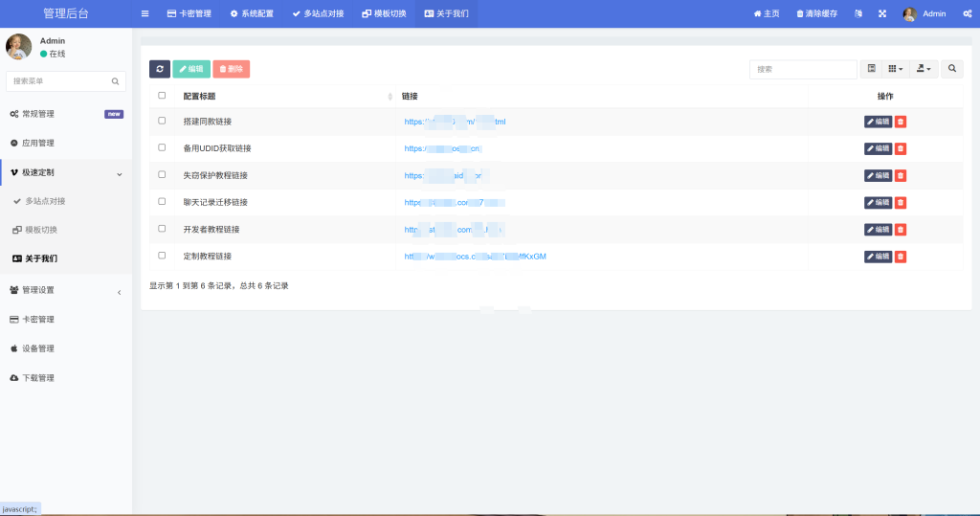Click trash icon for 定制教程链接 row
Viewport: 980px width, 516px height.
pyautogui.click(x=901, y=257)
